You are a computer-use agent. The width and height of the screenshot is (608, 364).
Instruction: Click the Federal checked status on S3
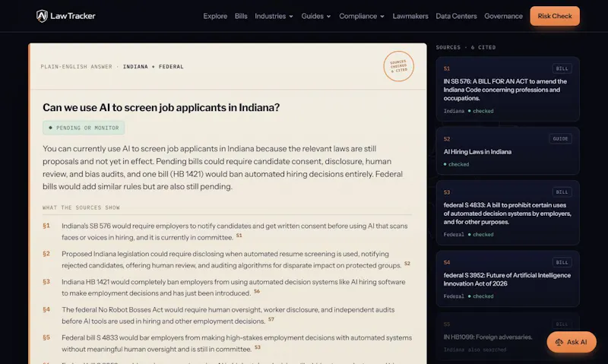click(x=468, y=235)
